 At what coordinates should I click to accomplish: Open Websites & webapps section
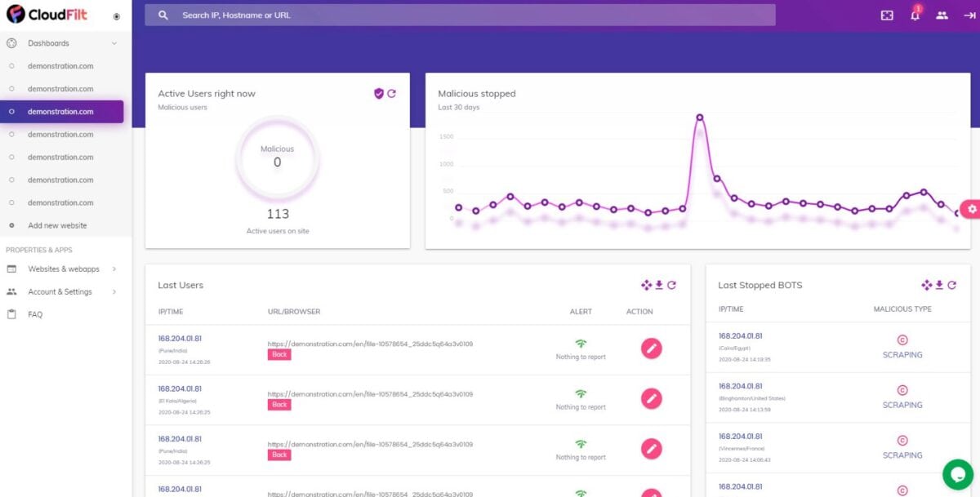click(64, 268)
